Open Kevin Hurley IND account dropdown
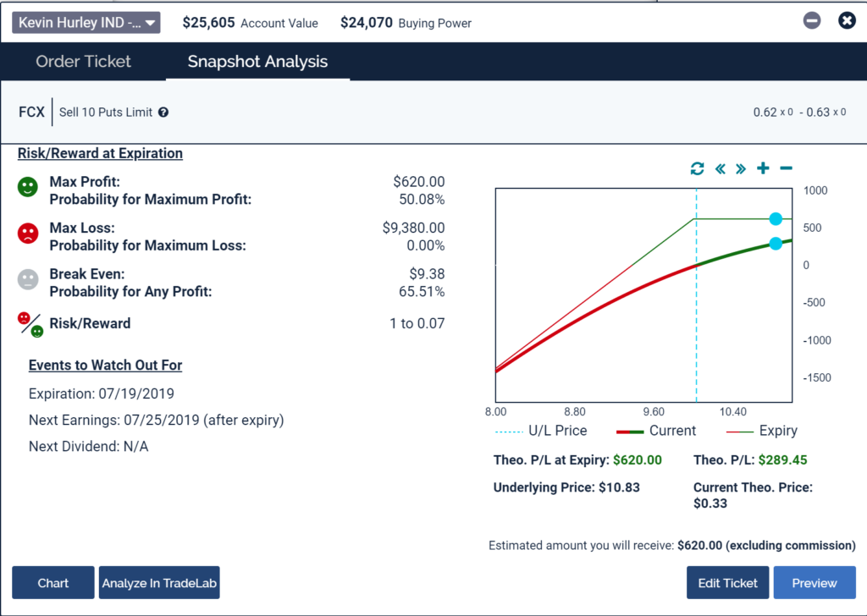The height and width of the screenshot is (616, 867). pos(86,23)
